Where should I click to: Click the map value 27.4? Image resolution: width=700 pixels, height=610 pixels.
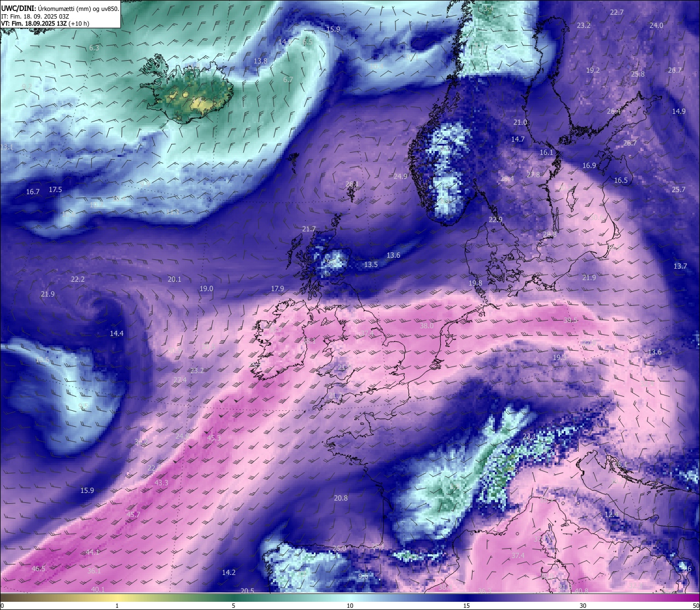click(180, 380)
